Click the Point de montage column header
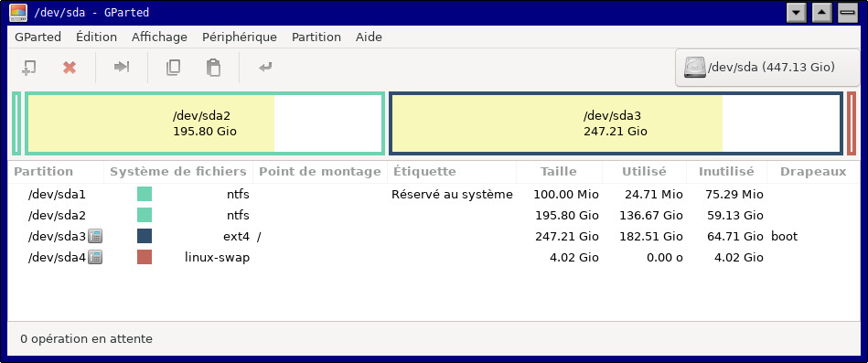 (x=320, y=172)
